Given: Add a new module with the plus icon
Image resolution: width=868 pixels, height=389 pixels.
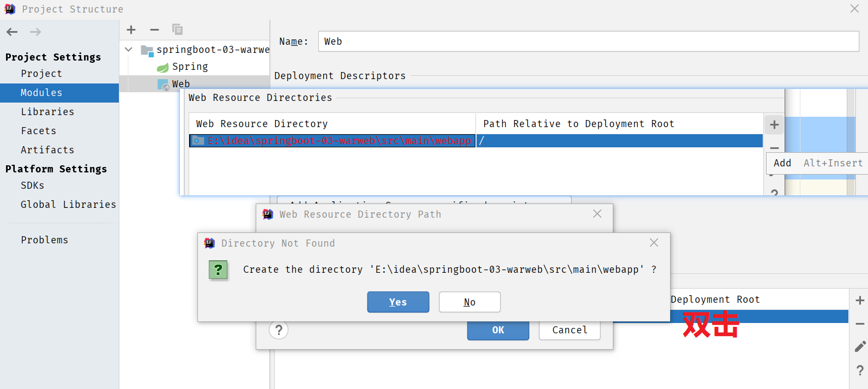Looking at the screenshot, I should (131, 29).
